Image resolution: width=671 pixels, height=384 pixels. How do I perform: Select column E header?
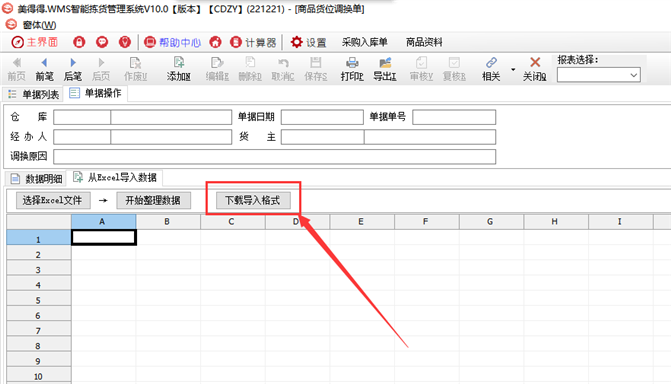362,222
